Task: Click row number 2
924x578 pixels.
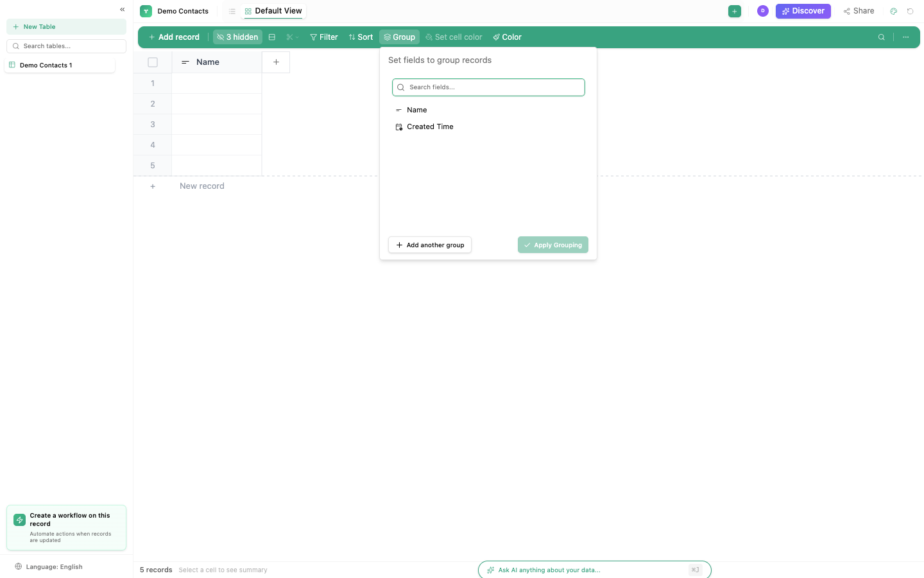Action: [153, 104]
